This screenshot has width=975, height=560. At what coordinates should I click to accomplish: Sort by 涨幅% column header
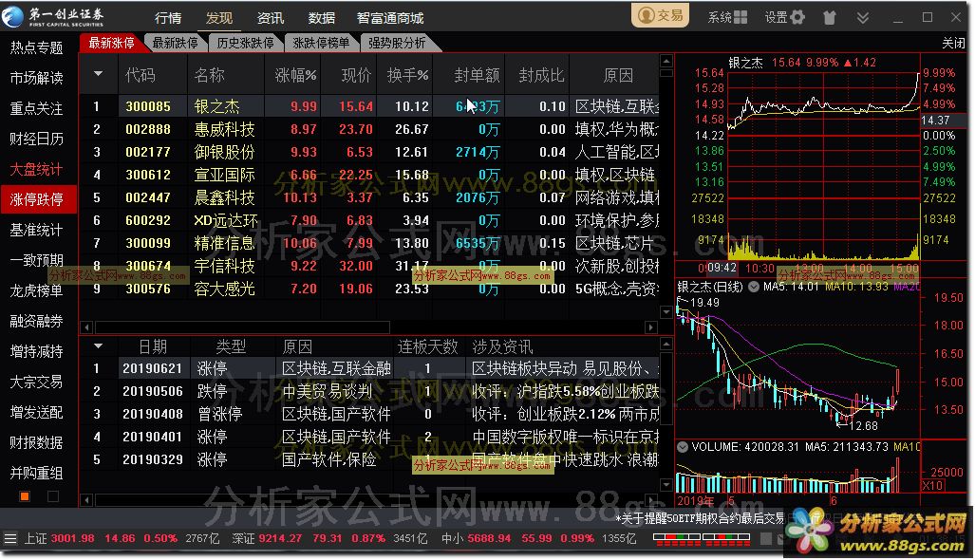(x=295, y=75)
